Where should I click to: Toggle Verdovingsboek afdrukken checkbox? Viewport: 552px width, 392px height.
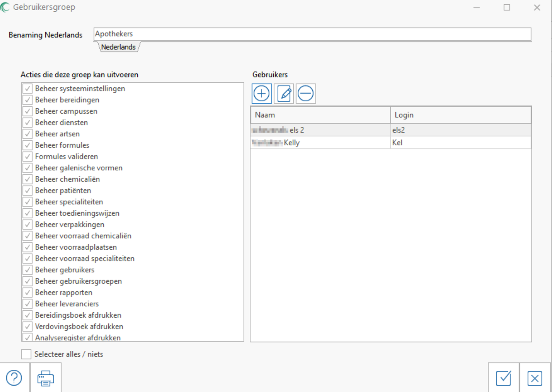click(28, 327)
